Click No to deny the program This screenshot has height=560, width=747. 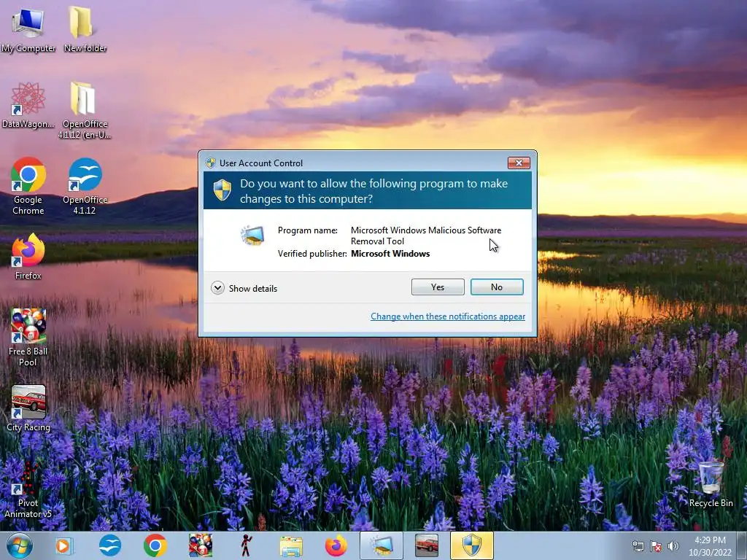click(x=497, y=287)
